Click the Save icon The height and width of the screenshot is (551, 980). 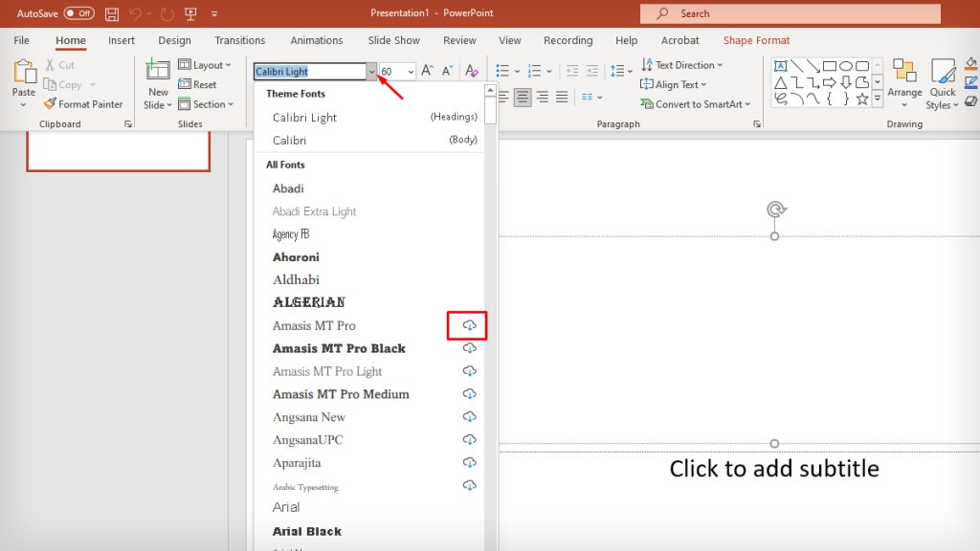pyautogui.click(x=111, y=13)
